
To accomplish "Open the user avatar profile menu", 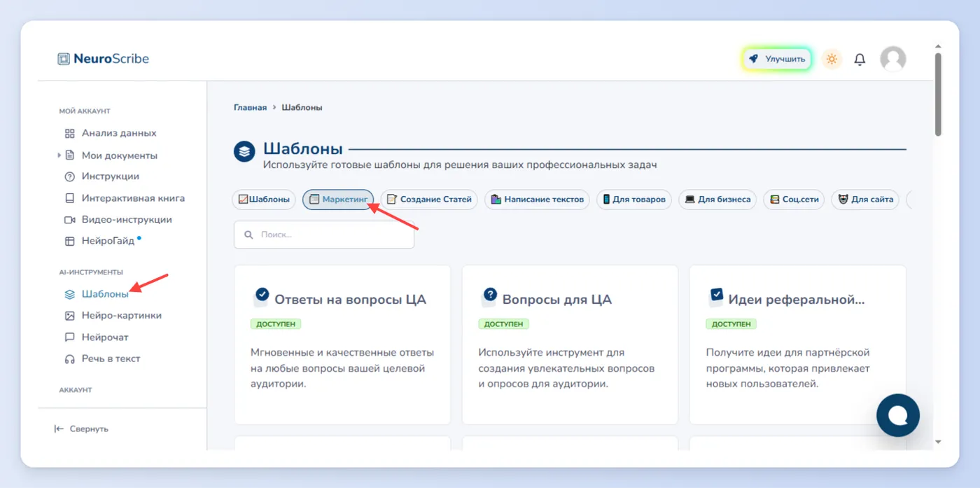I will [x=892, y=60].
